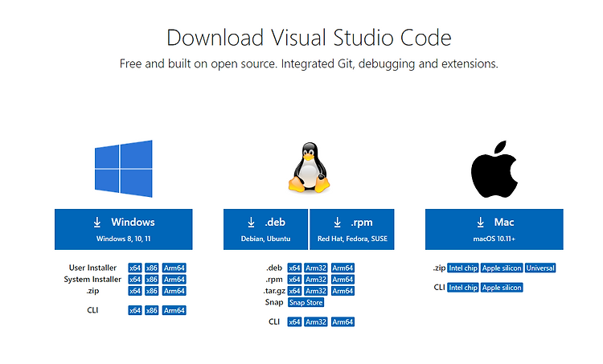This screenshot has width=603, height=364.
Task: Get the Windows .zip x64 build
Action: [135, 291]
